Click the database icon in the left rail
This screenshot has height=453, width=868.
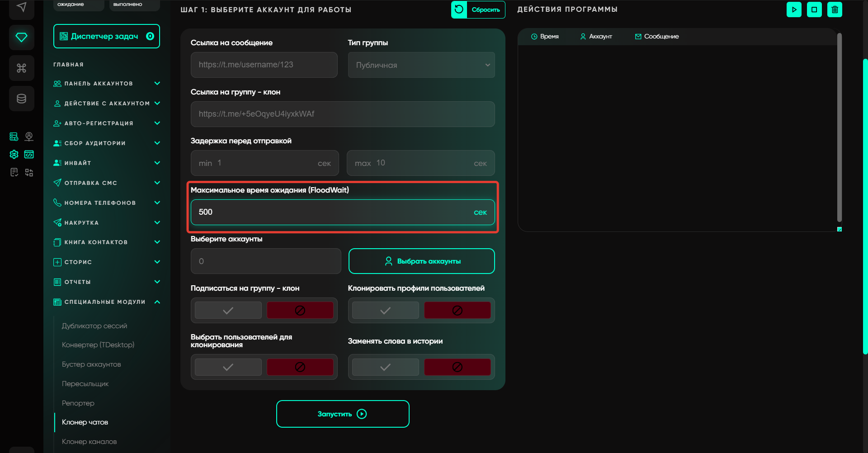[x=21, y=99]
